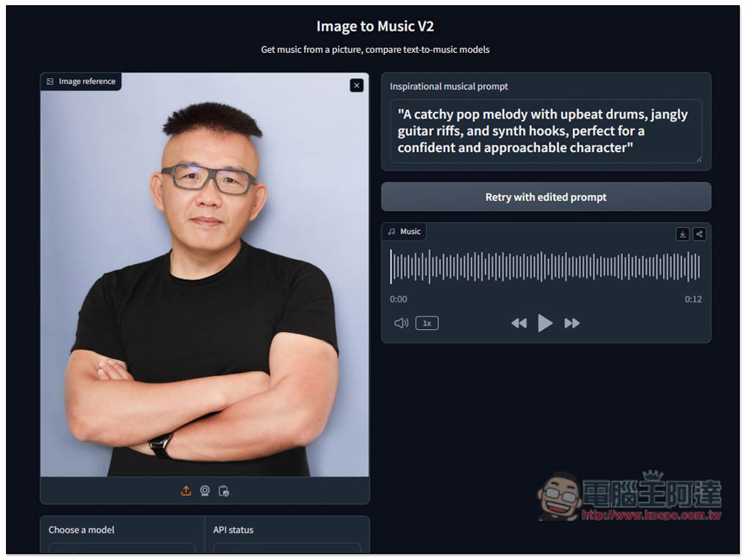The height and width of the screenshot is (560, 745).
Task: Click the paste from clipboard icon
Action: (x=223, y=491)
